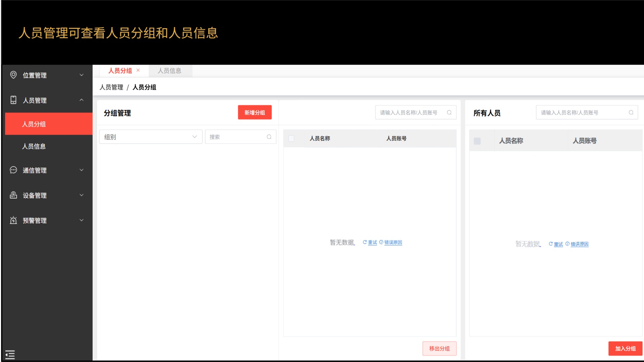The height and width of the screenshot is (362, 644).
Task: Check select-all box in the middle 人员名称 table
Action: (x=291, y=138)
